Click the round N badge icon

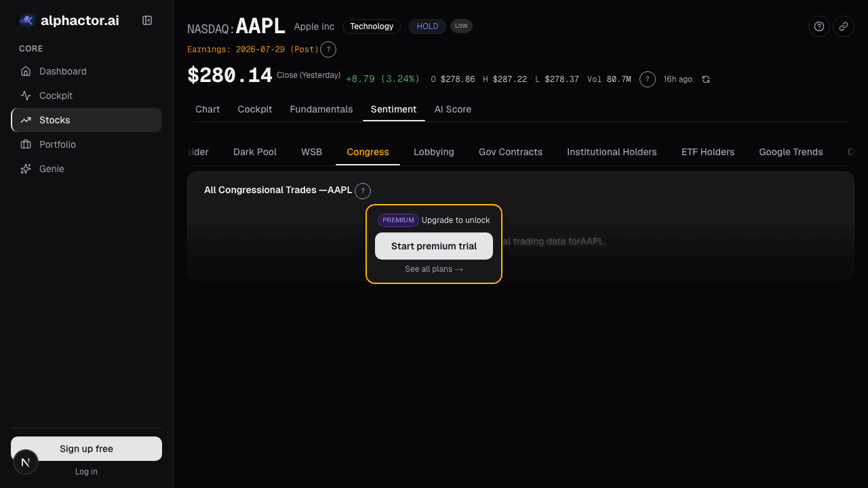[x=26, y=462]
